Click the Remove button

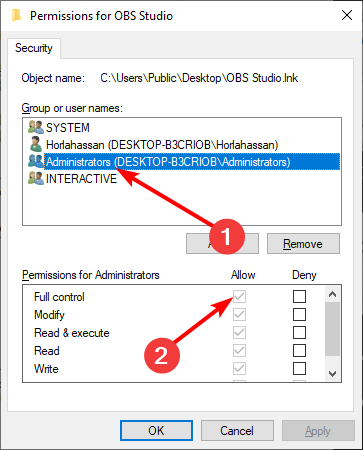[303, 244]
